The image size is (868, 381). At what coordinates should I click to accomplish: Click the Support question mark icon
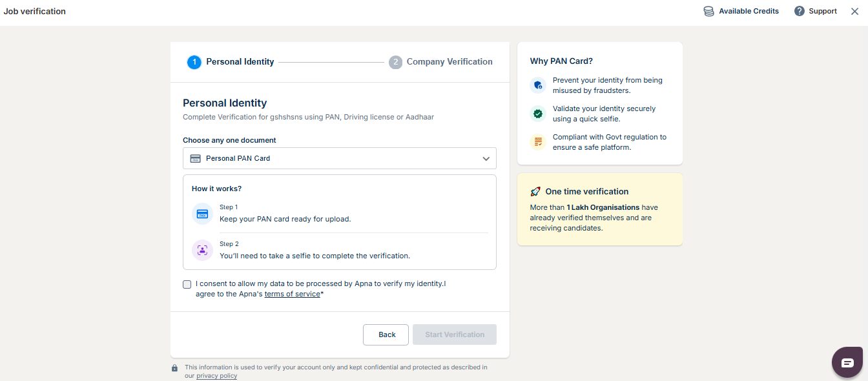point(800,11)
